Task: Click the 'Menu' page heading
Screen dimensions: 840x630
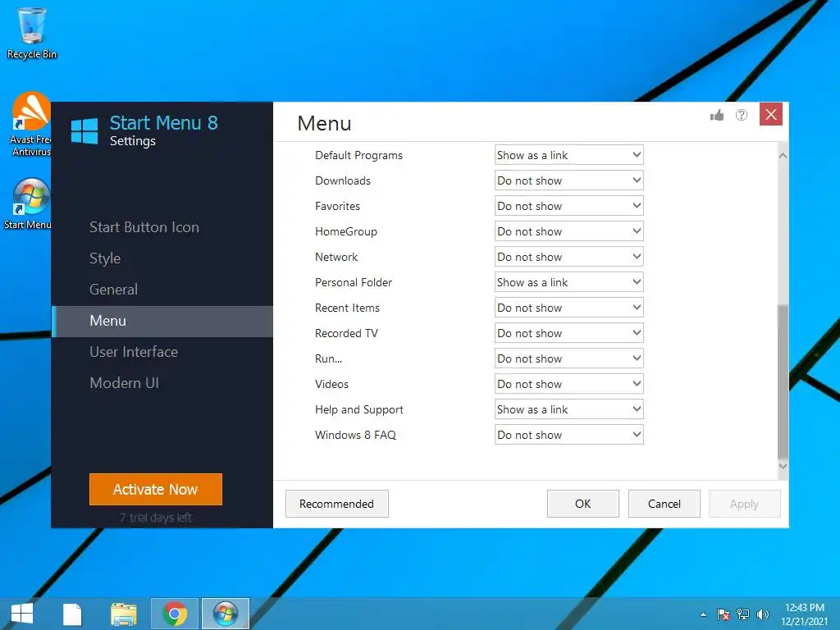Action: (x=325, y=124)
